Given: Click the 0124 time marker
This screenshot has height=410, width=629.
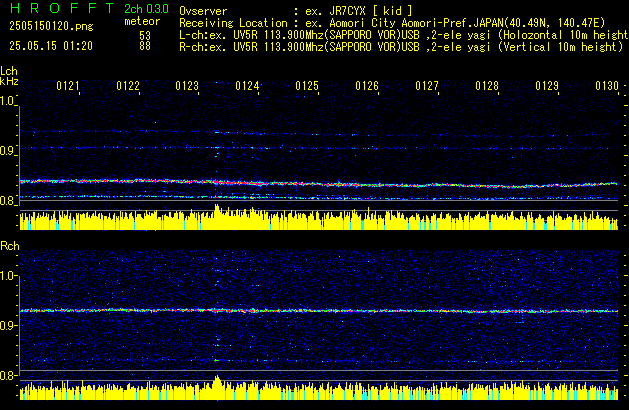Looking at the screenshot, I should (247, 86).
